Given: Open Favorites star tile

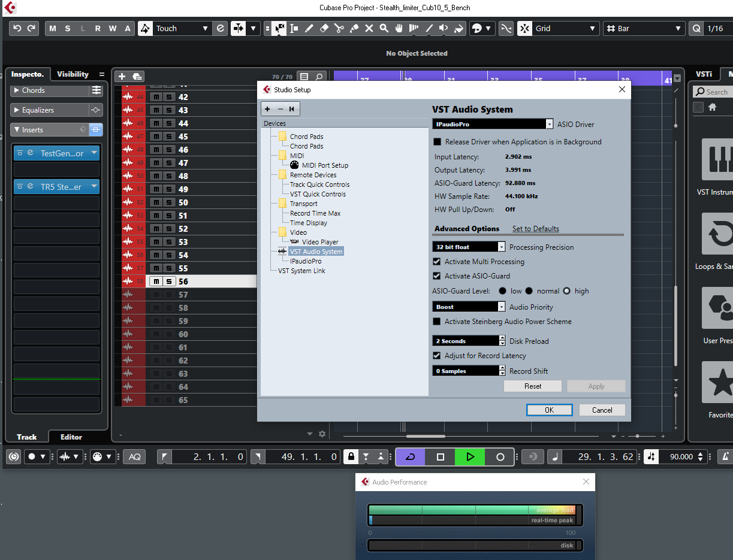Looking at the screenshot, I should (x=717, y=383).
